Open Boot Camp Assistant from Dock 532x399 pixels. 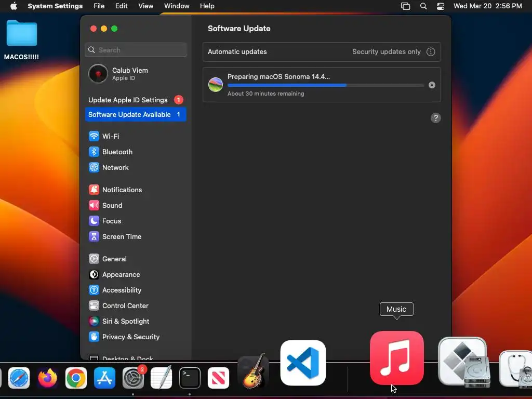463,362
